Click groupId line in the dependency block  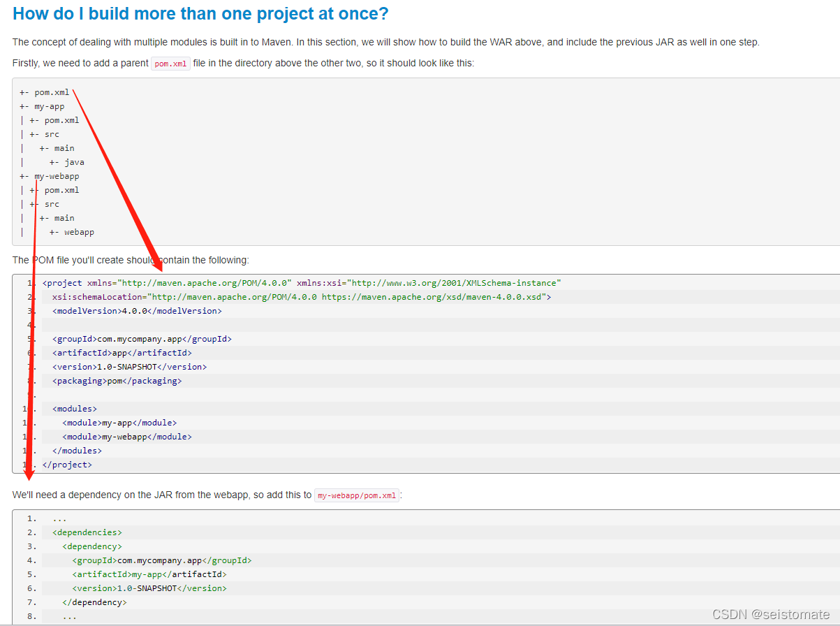point(161,560)
